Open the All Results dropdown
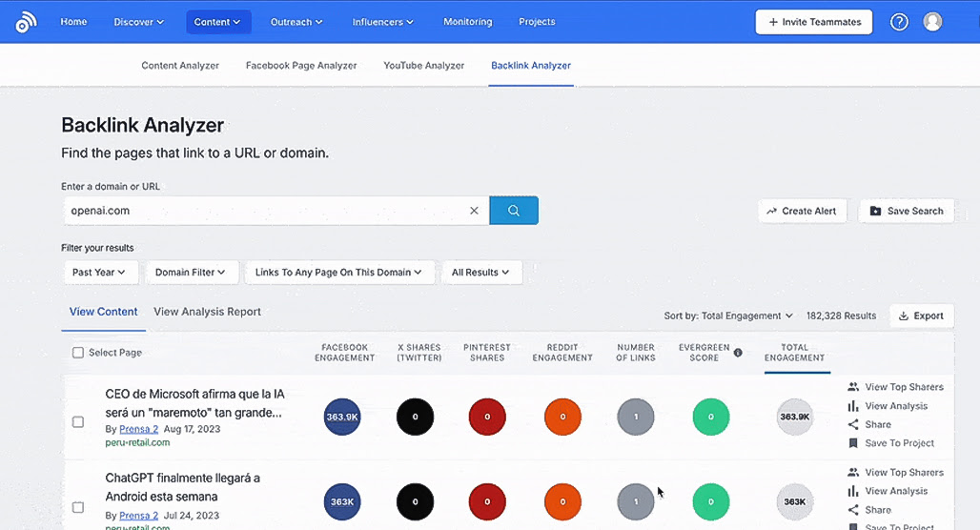This screenshot has height=530, width=980. click(x=481, y=273)
